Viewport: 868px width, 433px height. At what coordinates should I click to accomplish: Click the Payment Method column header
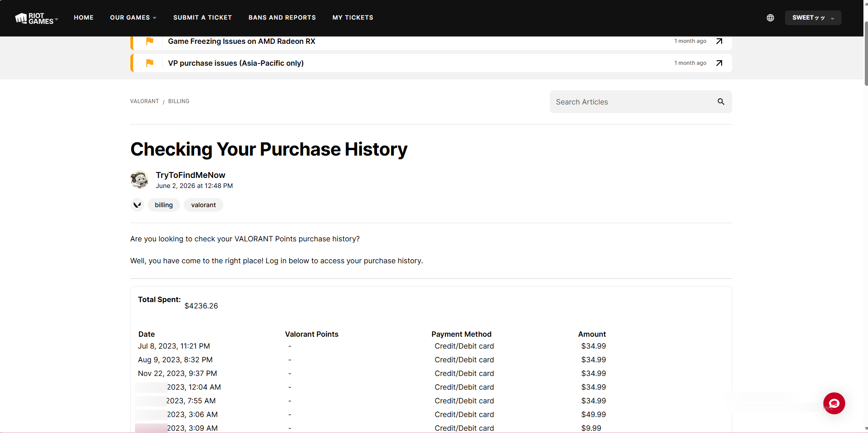461,334
